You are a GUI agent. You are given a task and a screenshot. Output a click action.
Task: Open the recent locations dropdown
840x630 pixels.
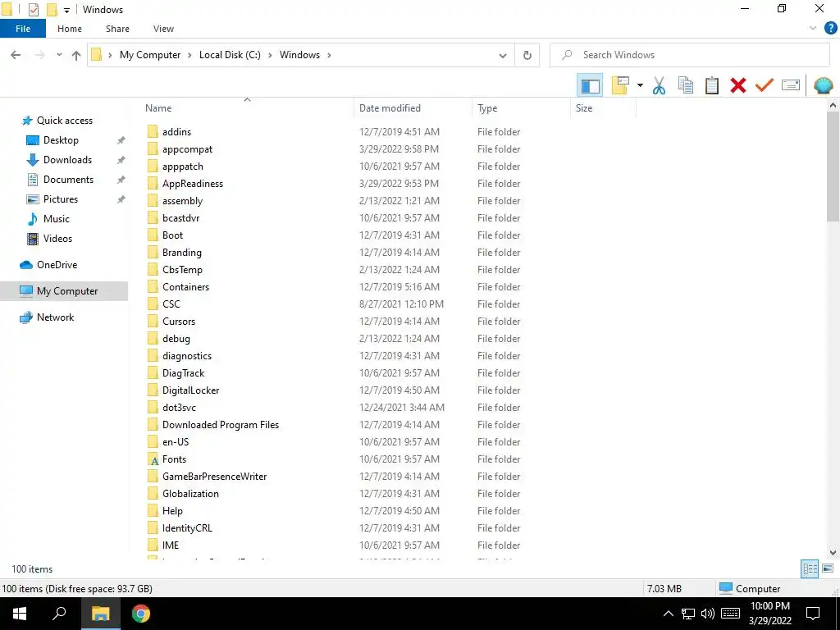coord(59,55)
